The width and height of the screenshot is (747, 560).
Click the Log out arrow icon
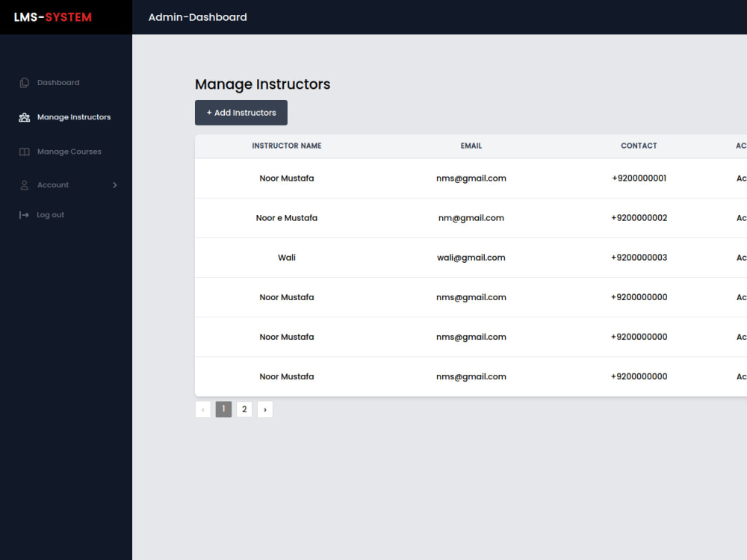[x=24, y=215]
